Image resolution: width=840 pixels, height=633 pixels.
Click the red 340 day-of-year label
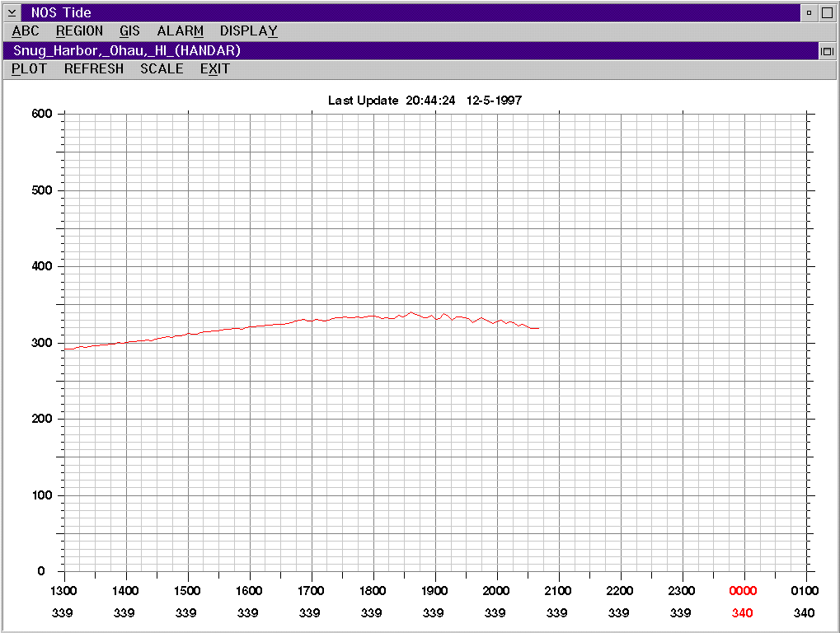(x=743, y=612)
